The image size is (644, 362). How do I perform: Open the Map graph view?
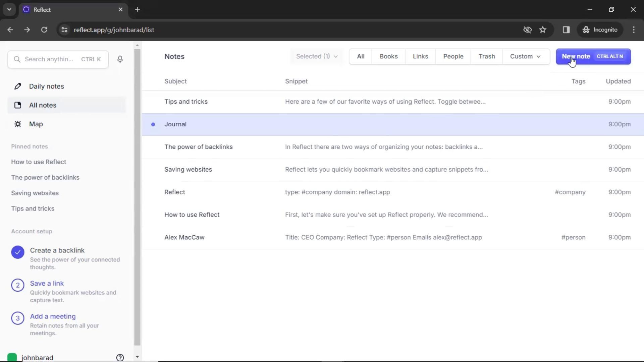[x=36, y=124]
